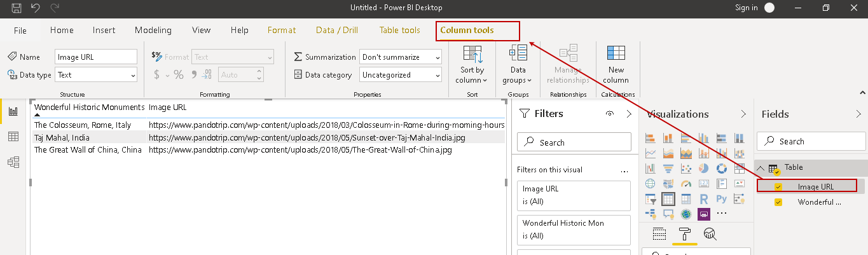The width and height of the screenshot is (868, 255).
Task: Collapse the Table node in Fields
Action: 761,169
